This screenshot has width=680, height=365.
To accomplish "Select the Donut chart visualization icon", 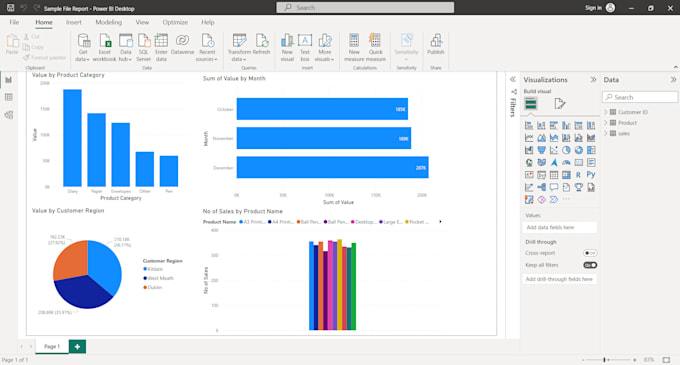I will coord(579,150).
